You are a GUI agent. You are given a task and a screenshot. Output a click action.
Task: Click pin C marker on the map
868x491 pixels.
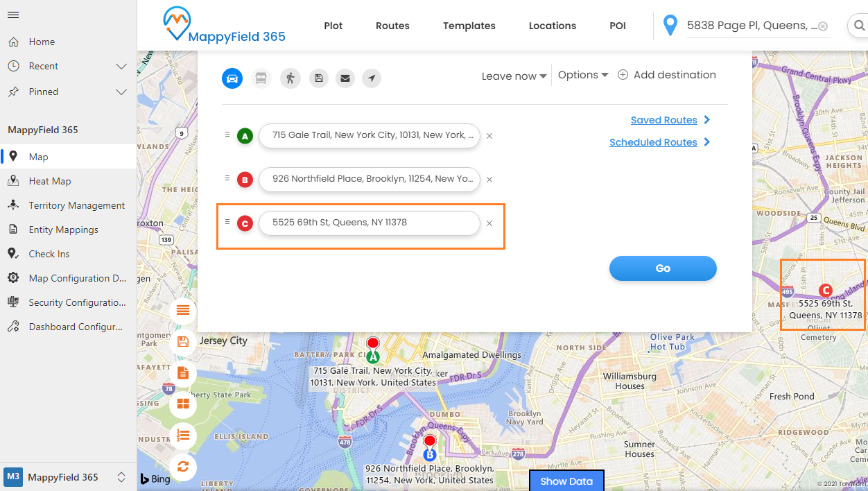[x=825, y=291]
